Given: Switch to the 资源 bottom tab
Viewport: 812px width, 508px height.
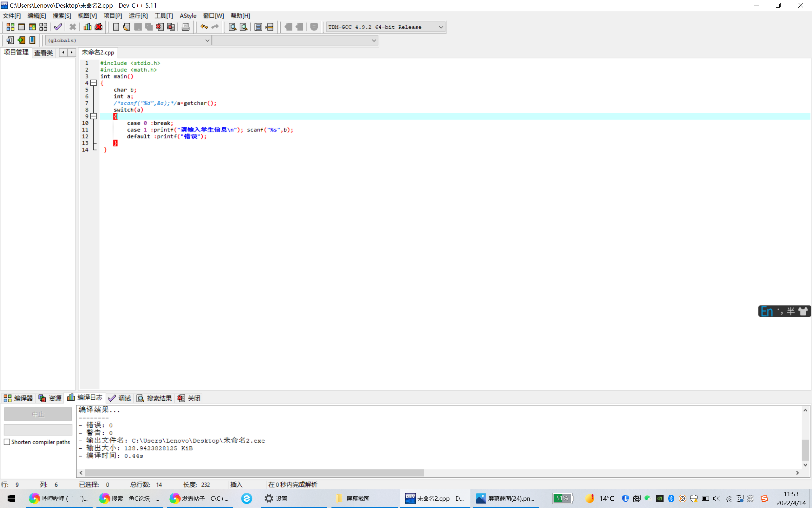Looking at the screenshot, I should click(50, 398).
